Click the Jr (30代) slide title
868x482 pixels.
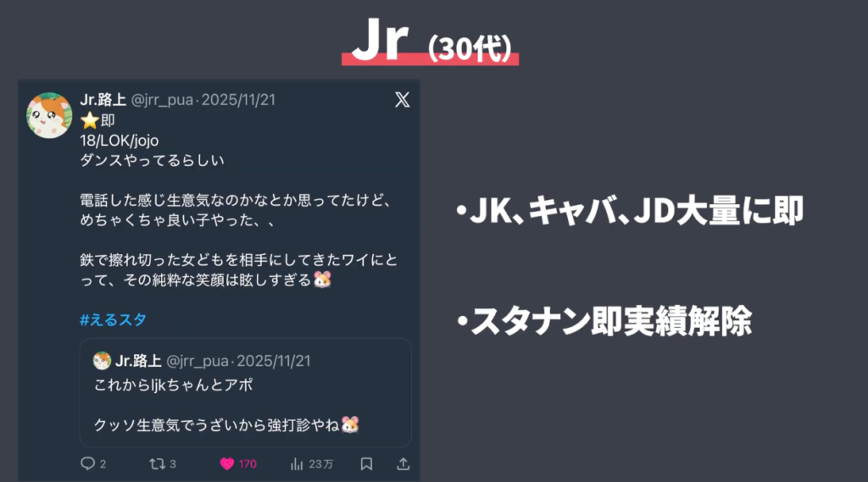tap(431, 42)
